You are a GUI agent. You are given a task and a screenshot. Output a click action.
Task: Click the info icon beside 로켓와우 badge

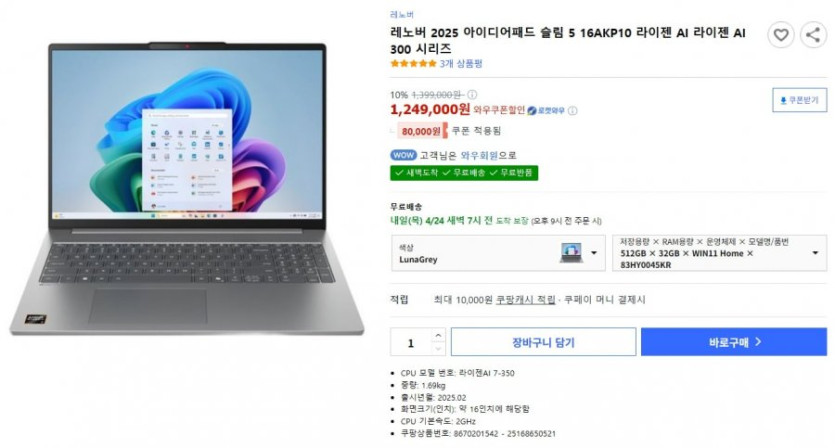572,111
